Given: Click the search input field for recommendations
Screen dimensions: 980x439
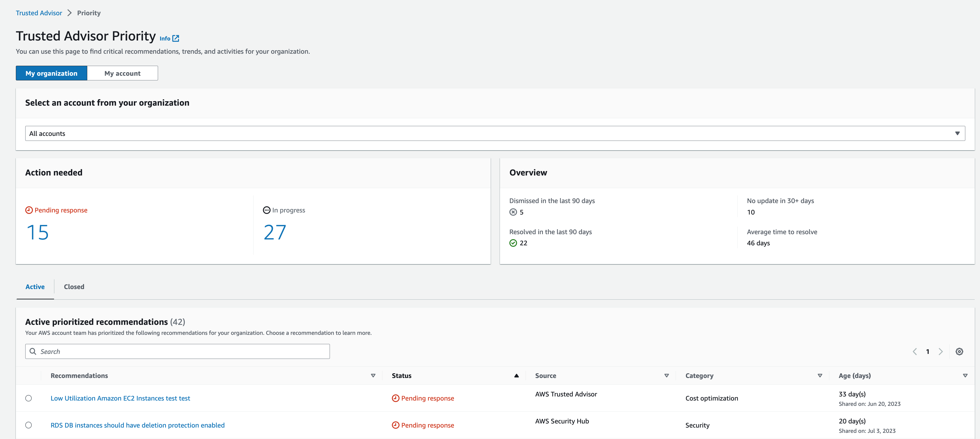Looking at the screenshot, I should (177, 351).
